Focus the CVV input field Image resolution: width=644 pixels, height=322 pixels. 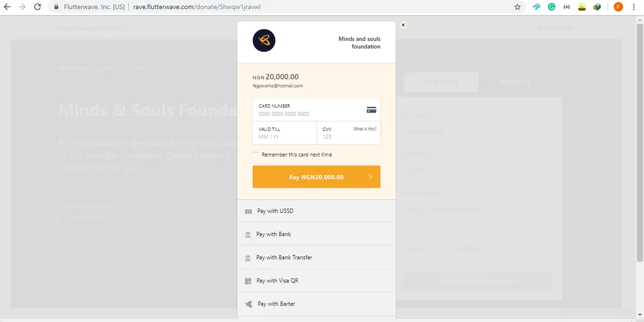click(349, 133)
